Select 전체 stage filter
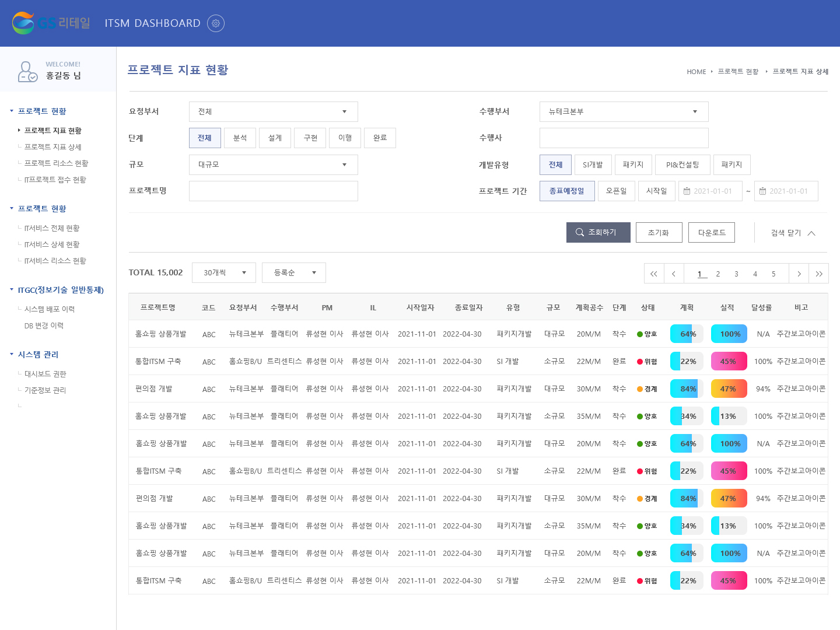840x630 pixels. [205, 138]
